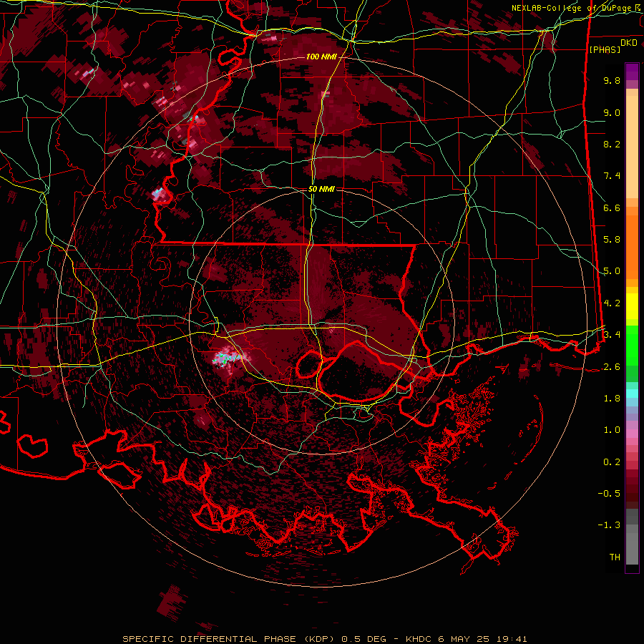The image size is (644, 644).
Task: Click the 19:41 timestamp in the footer
Action: click(x=510, y=639)
